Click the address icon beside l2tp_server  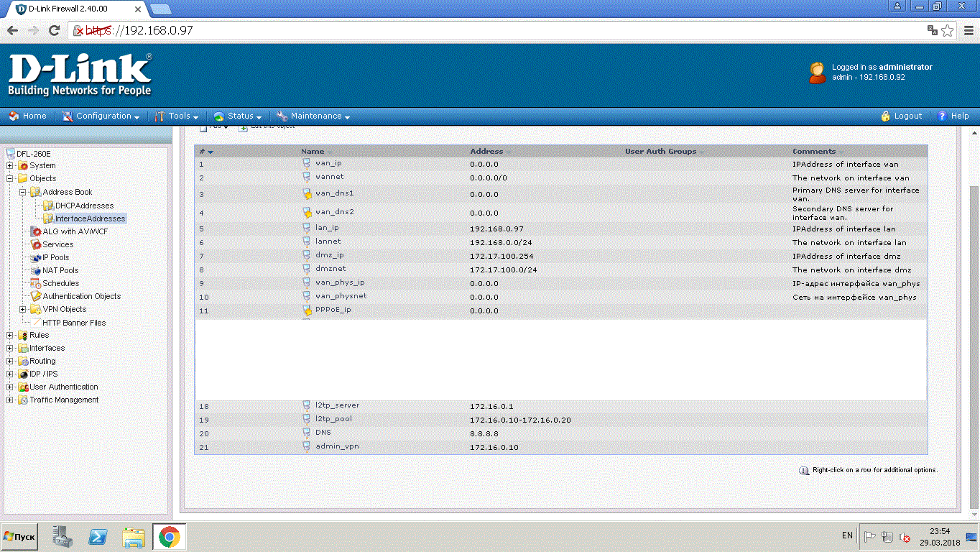tap(306, 405)
